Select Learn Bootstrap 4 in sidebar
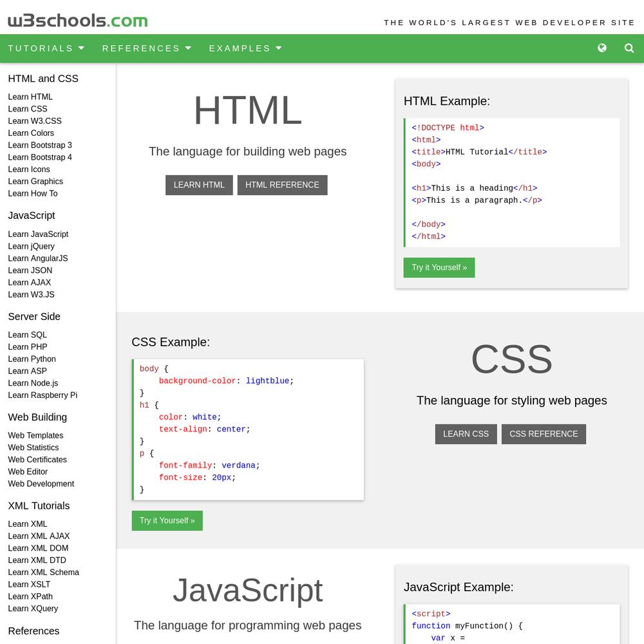The height and width of the screenshot is (644, 644). (x=40, y=157)
